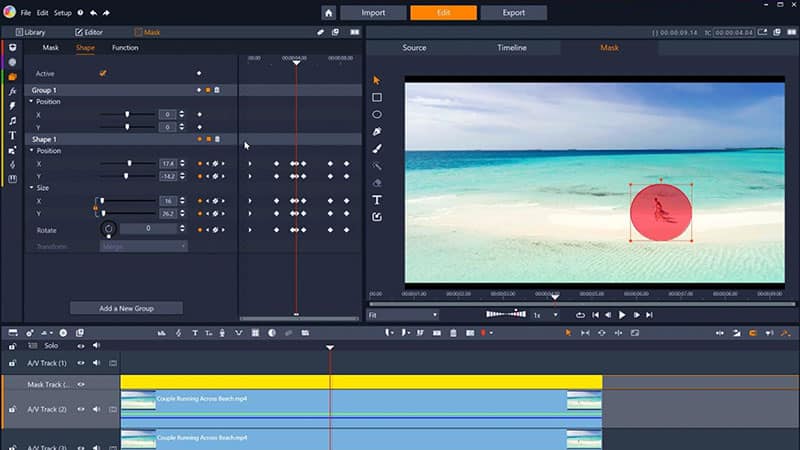Select the Text mask tool
The image size is (800, 450).
click(x=377, y=200)
